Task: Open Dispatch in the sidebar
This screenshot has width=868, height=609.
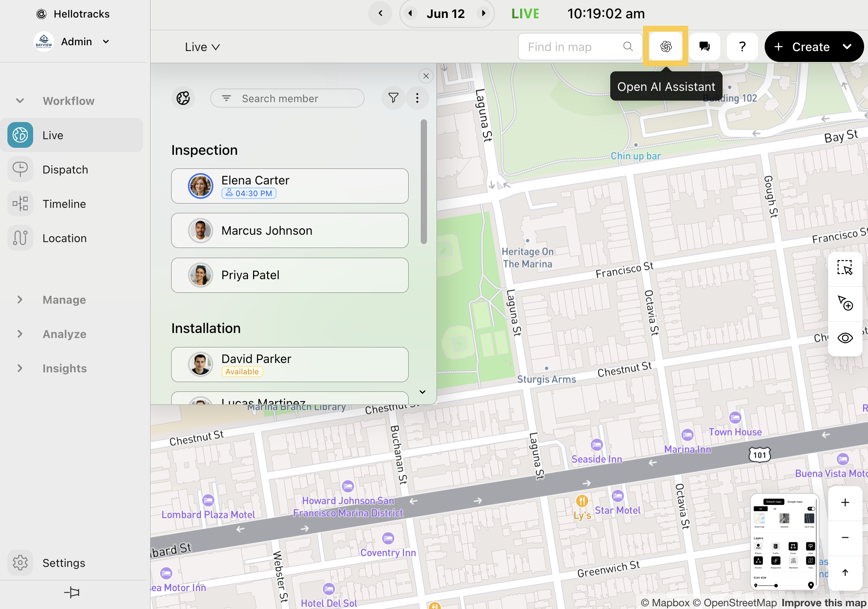Action: point(72,169)
